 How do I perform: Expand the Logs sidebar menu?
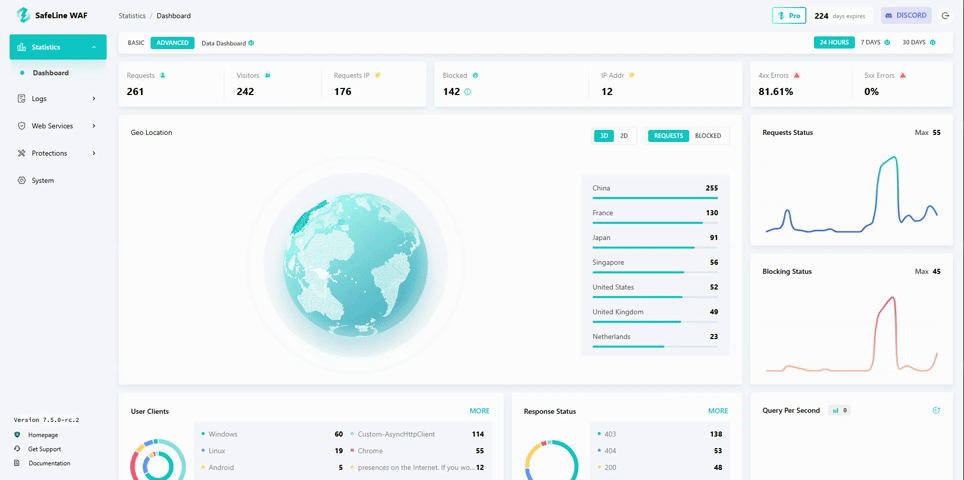tap(94, 99)
